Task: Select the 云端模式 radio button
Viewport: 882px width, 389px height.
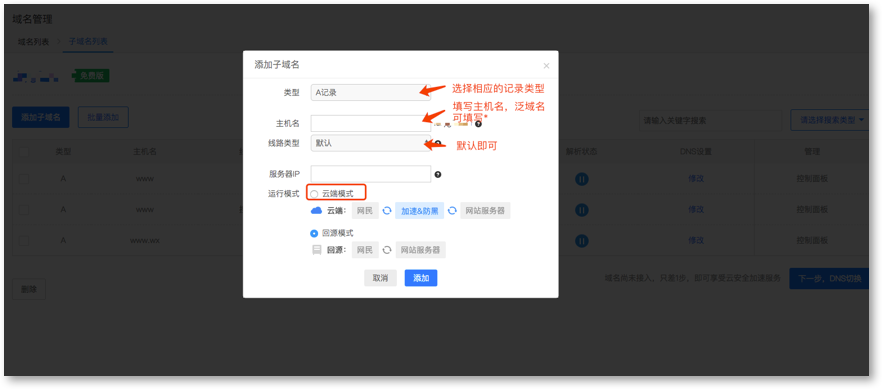Action: click(314, 194)
